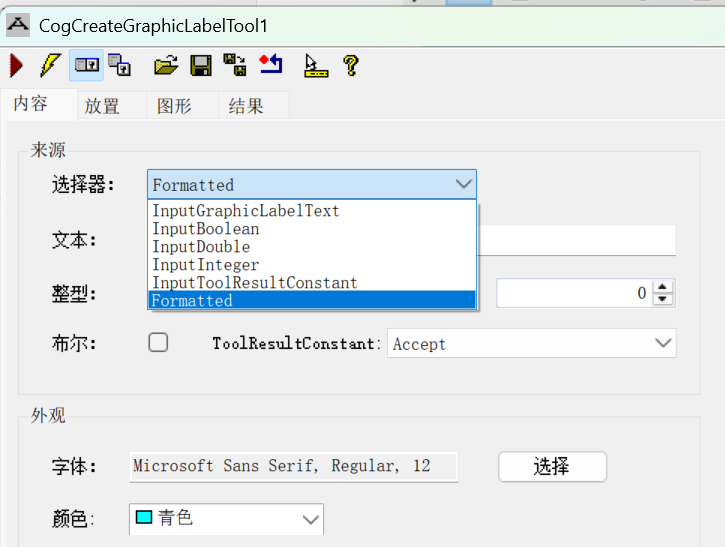
Task: Click into the 文本 text input field
Action: 576,240
